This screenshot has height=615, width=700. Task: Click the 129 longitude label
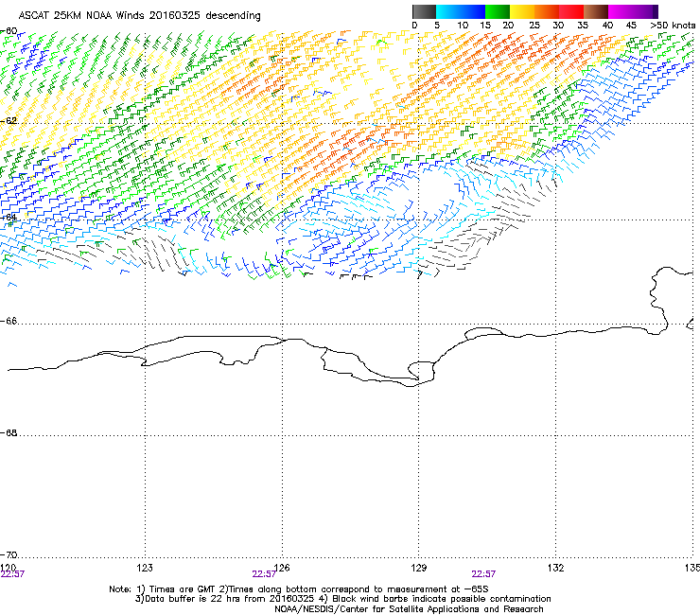419,568
